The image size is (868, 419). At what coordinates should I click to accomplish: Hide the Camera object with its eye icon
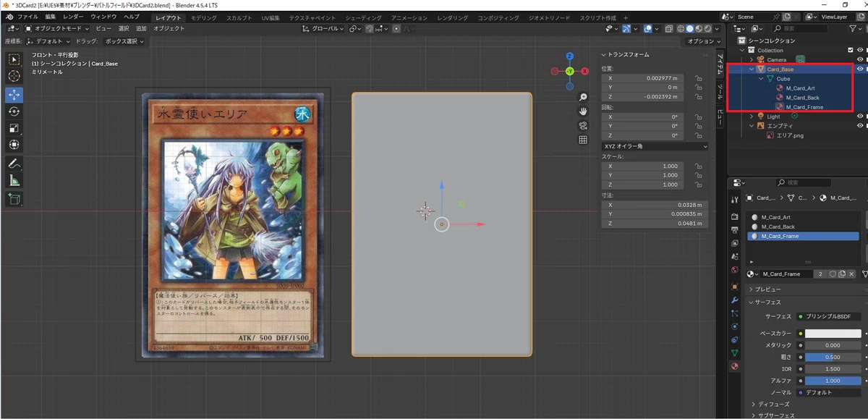pyautogui.click(x=860, y=59)
